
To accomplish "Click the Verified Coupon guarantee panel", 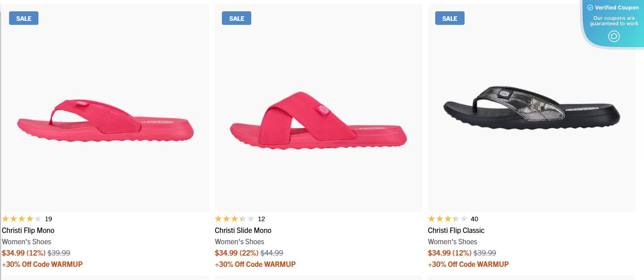I will [613, 20].
